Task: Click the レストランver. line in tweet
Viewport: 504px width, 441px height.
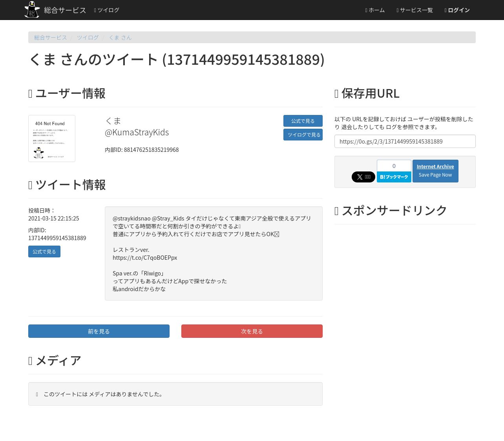Action: tap(131, 250)
